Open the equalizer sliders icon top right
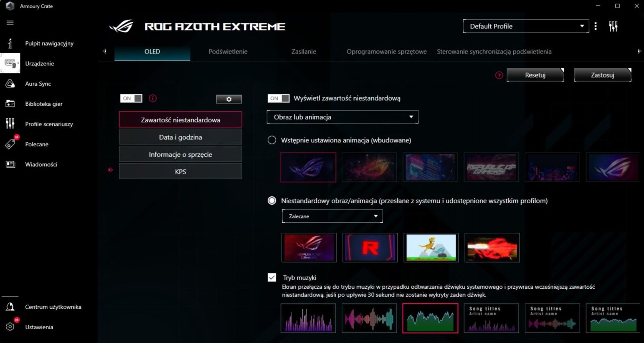644x343 pixels. (x=613, y=27)
